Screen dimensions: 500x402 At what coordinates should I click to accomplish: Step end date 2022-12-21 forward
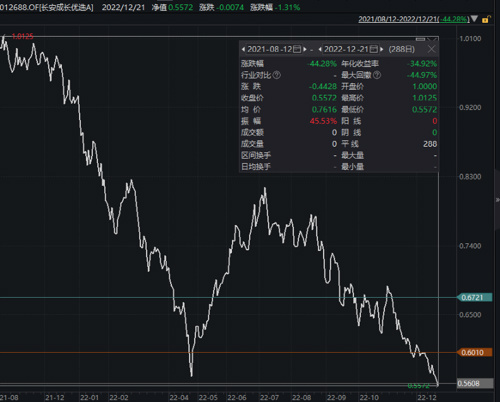click(382, 49)
